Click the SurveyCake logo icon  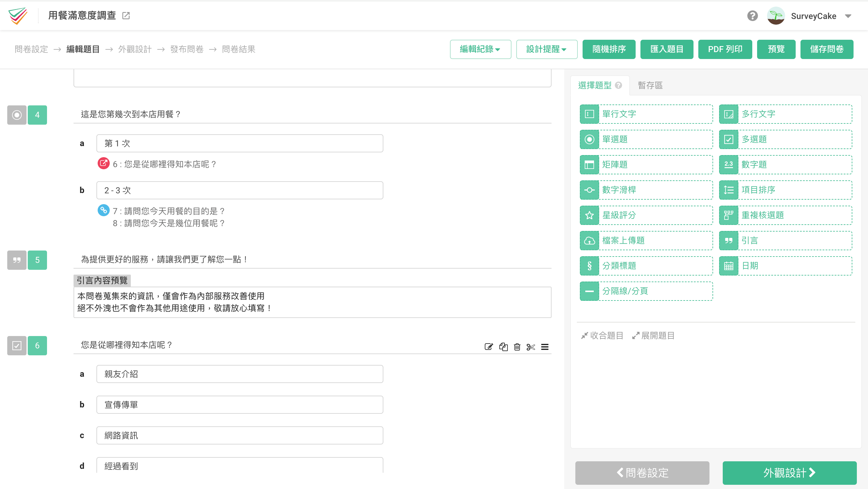[18, 15]
